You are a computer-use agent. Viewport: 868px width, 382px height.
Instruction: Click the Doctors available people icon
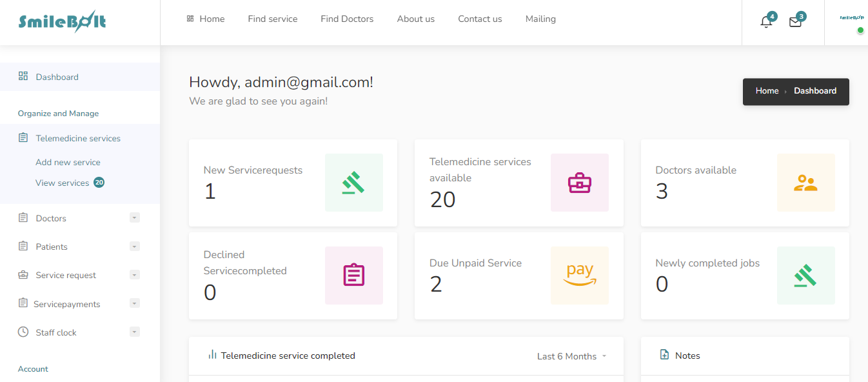[805, 183]
